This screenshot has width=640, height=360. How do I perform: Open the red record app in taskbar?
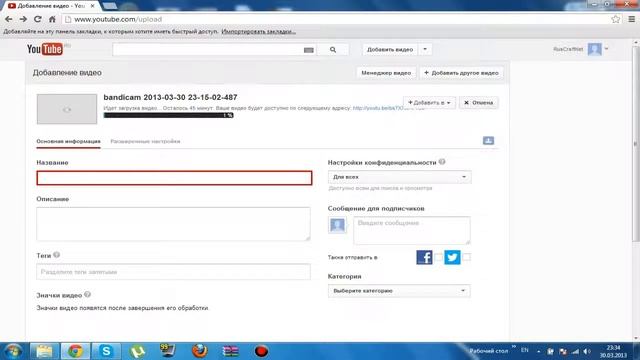point(261,351)
